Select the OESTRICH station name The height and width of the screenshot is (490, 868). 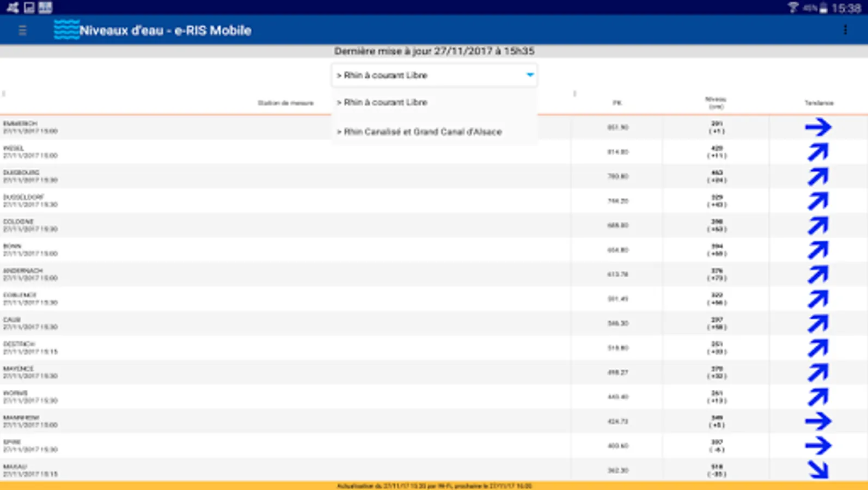click(19, 344)
